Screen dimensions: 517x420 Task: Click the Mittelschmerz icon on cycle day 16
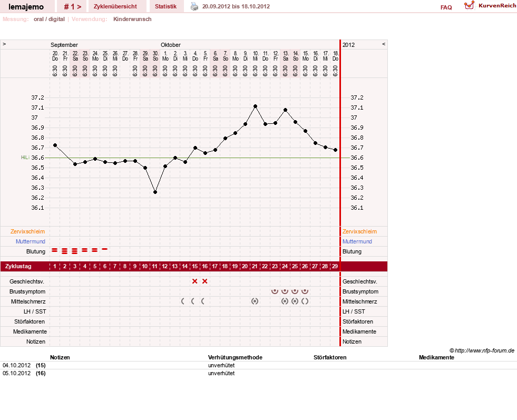click(203, 301)
